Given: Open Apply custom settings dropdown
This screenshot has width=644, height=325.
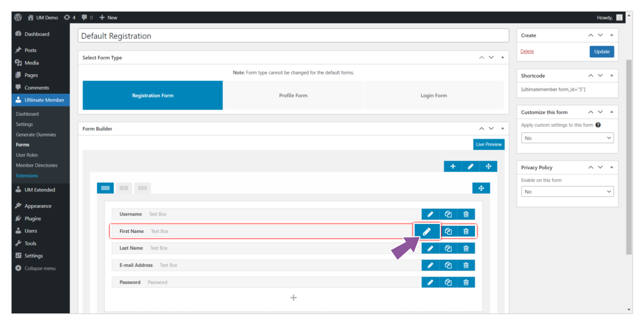Looking at the screenshot, I should (x=567, y=138).
